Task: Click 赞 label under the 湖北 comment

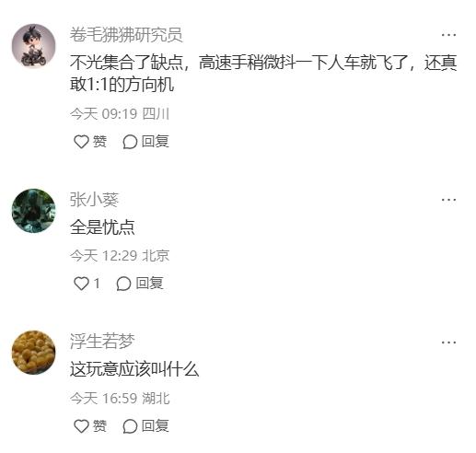Action: (x=99, y=425)
